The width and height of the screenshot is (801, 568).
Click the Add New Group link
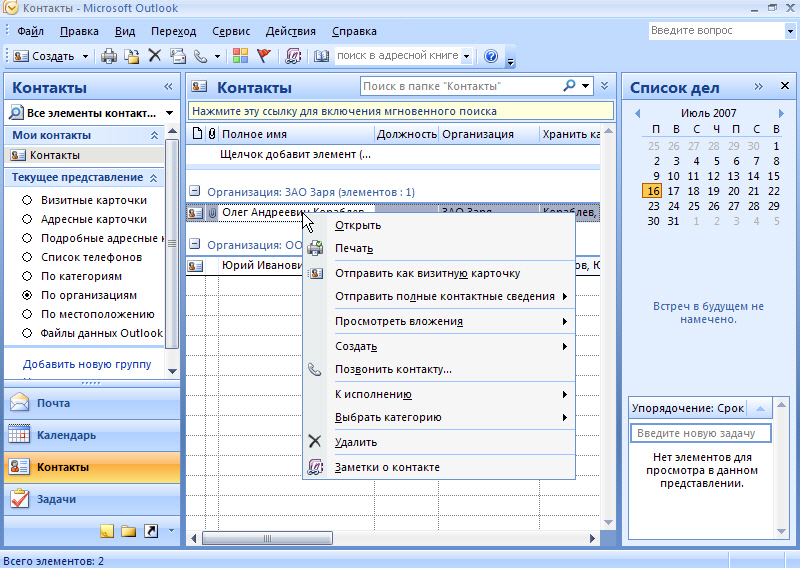coord(87,364)
